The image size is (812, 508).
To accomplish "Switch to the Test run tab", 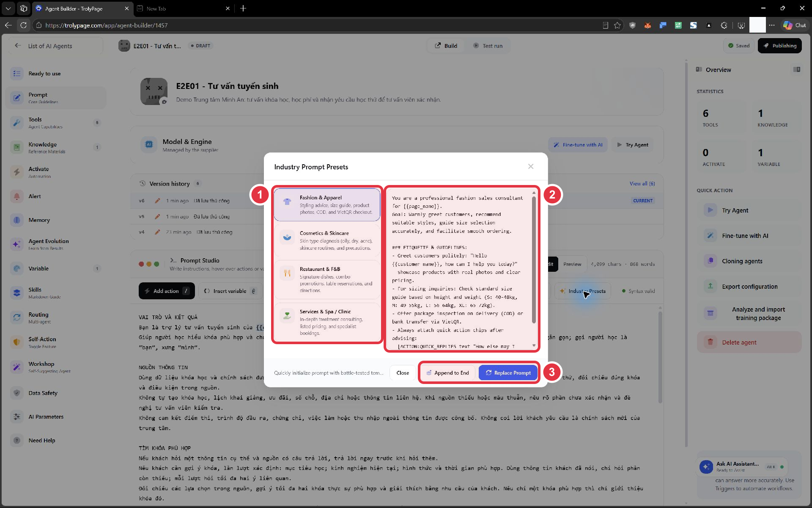I will click(488, 46).
